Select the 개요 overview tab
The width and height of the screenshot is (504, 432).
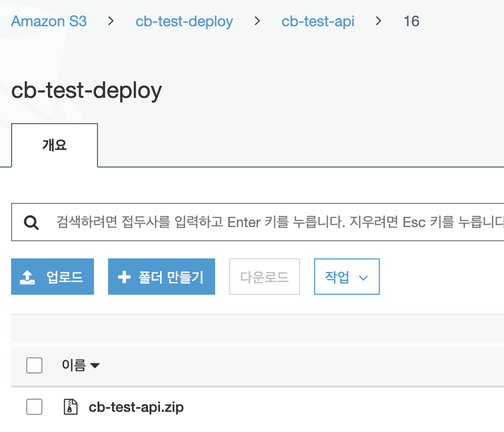tap(55, 145)
